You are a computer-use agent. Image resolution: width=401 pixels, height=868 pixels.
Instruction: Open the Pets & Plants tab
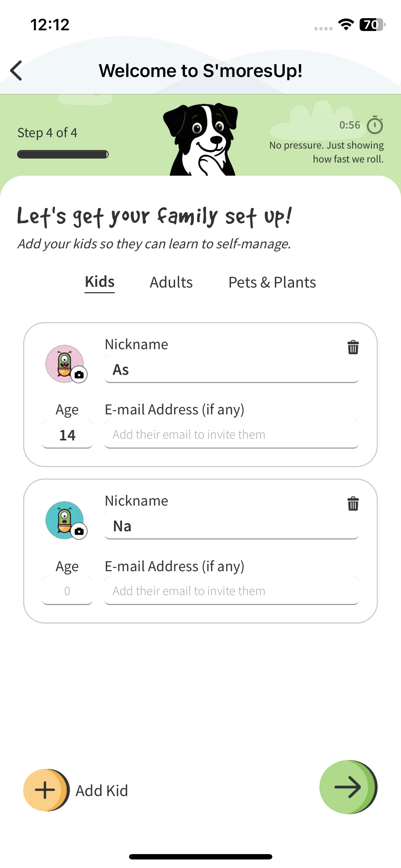click(x=272, y=282)
